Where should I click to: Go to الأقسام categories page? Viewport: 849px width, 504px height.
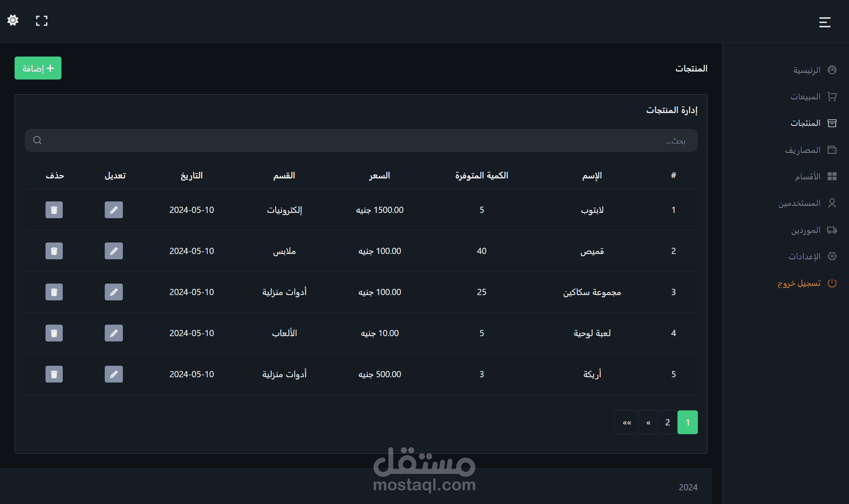click(x=807, y=177)
